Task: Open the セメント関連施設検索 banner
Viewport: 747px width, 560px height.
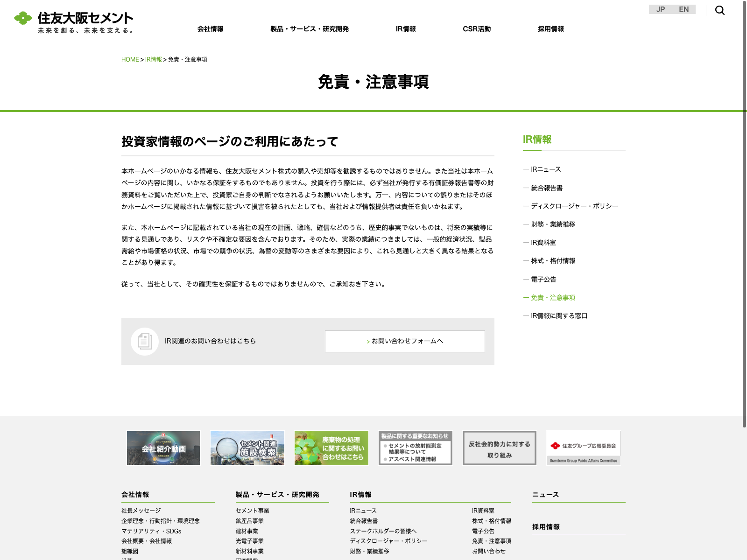Action: tap(247, 448)
